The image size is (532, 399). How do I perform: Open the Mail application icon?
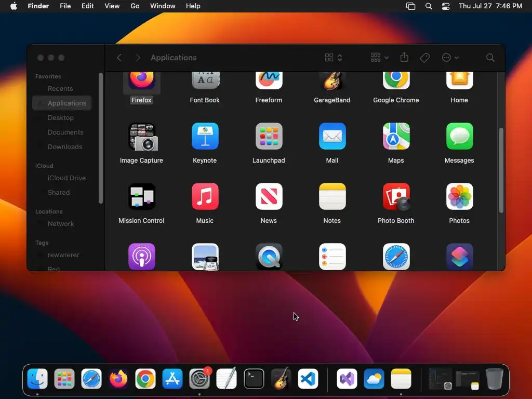point(332,136)
